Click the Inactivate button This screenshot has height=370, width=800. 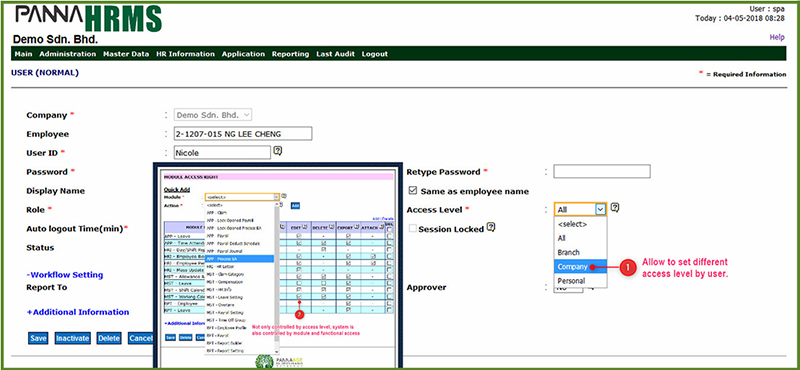pyautogui.click(x=72, y=338)
